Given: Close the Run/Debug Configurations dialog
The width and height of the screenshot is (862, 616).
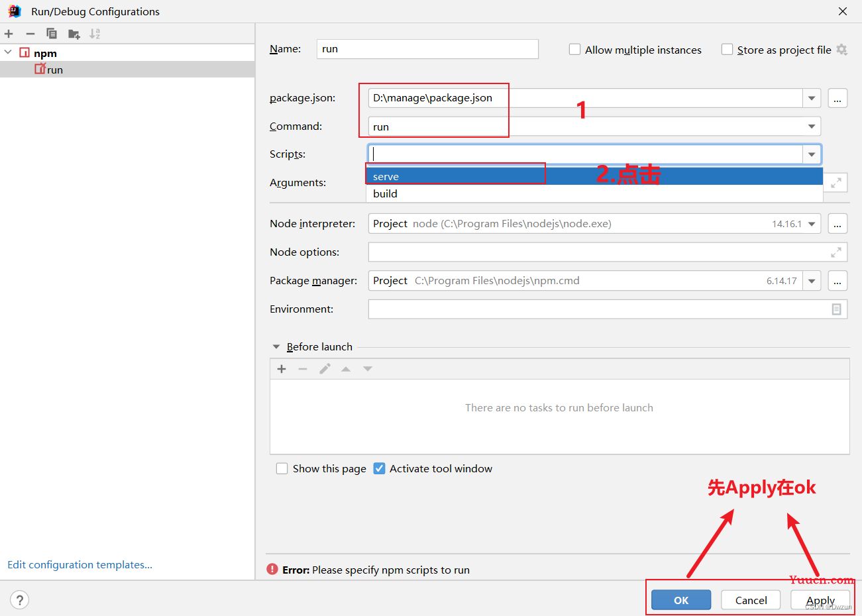Looking at the screenshot, I should click(843, 11).
